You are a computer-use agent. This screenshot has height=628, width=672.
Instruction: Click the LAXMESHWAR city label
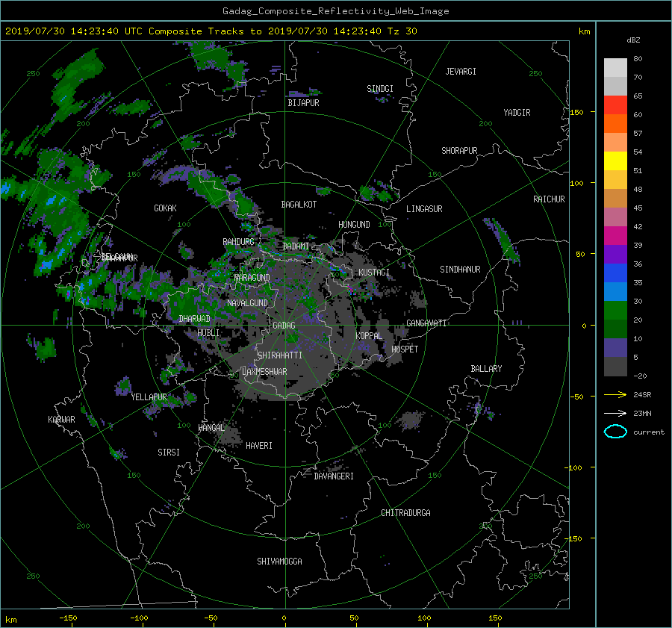click(x=264, y=372)
